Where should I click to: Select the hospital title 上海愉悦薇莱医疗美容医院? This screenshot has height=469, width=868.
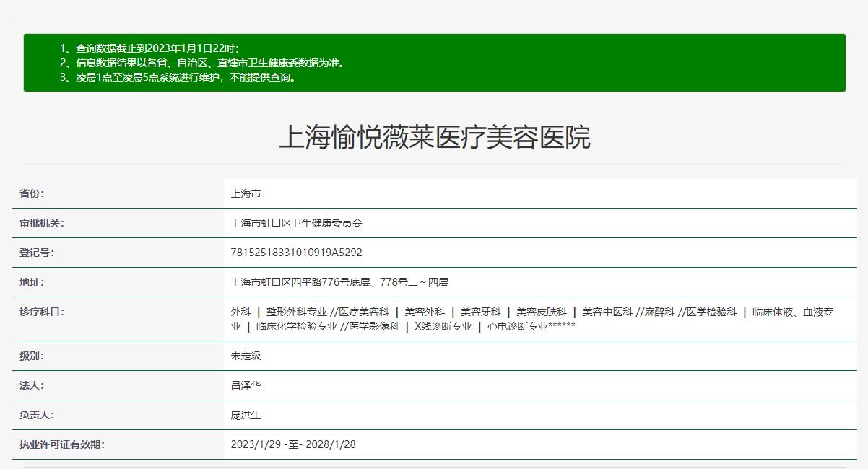pos(433,137)
